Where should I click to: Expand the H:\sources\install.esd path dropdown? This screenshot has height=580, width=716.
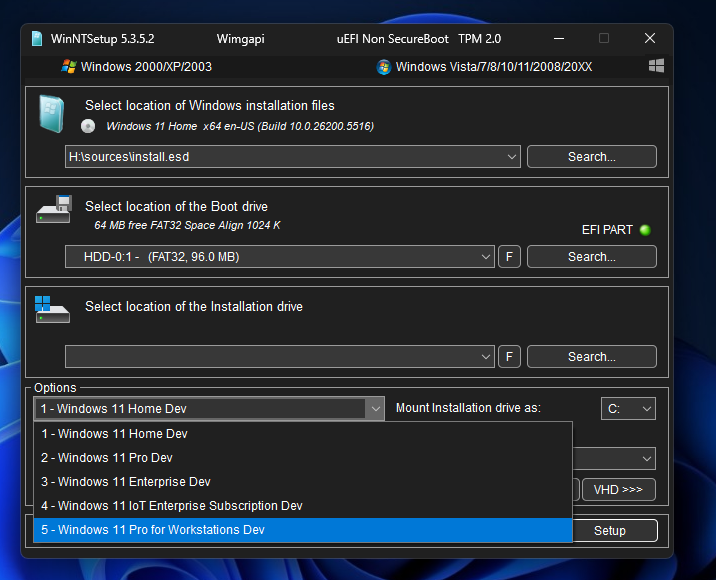[x=511, y=157]
